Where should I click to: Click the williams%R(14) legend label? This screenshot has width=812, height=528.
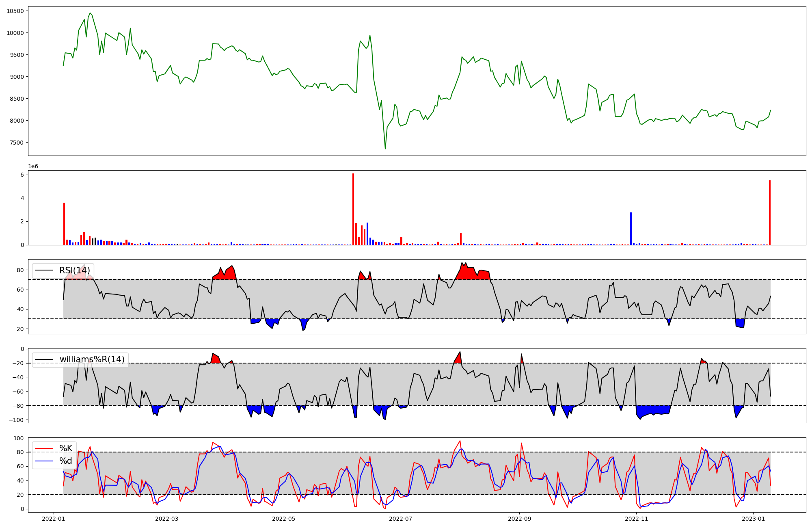pyautogui.click(x=92, y=359)
